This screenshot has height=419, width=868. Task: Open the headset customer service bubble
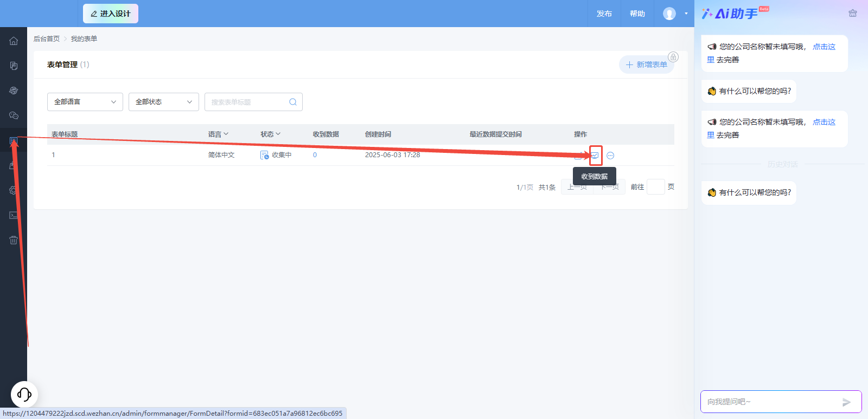point(24,394)
